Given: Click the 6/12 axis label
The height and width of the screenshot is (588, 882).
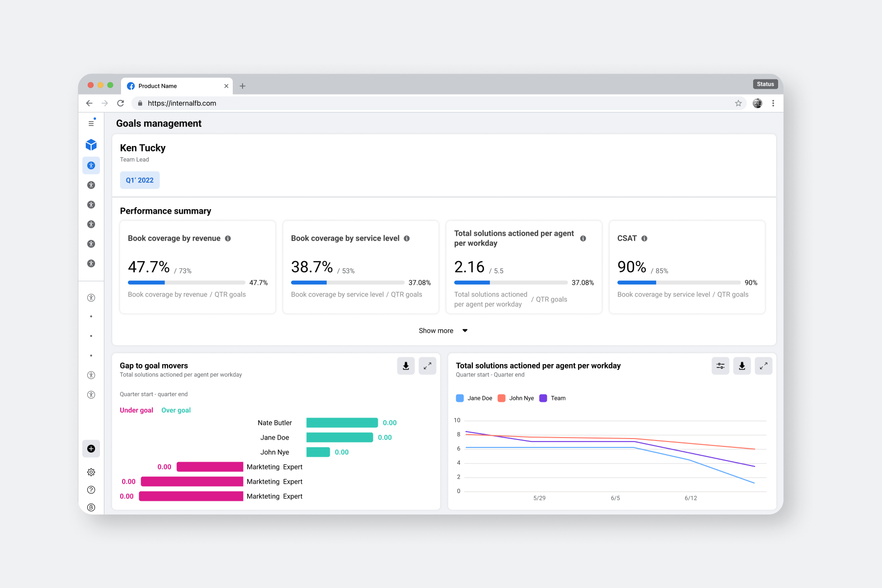Looking at the screenshot, I should [691, 498].
